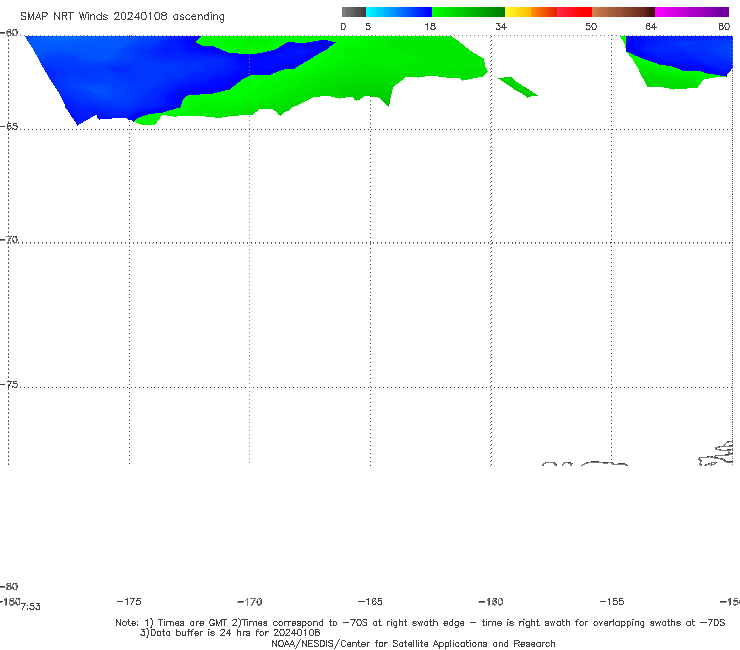Click the magenta-purple segment of the color bar

point(691,12)
